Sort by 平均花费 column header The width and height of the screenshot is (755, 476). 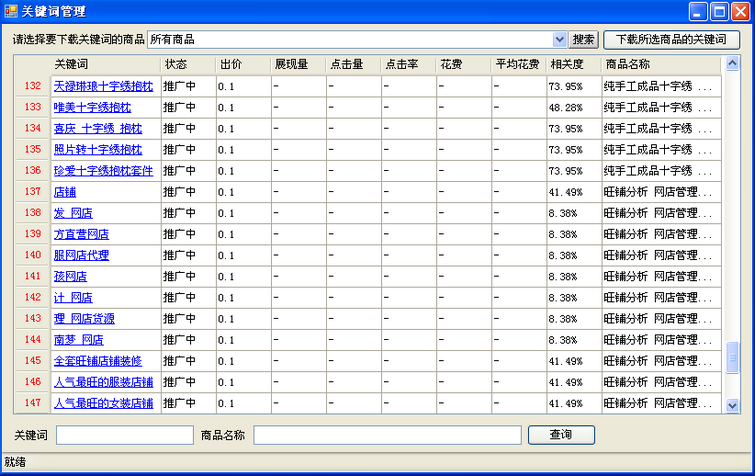[x=519, y=64]
